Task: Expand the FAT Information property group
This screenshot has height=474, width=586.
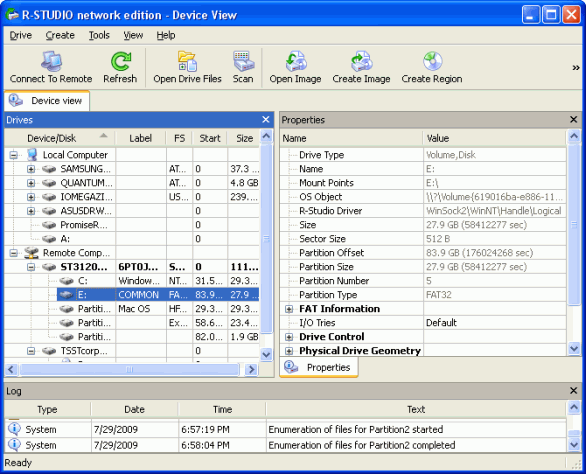Action: tap(289, 309)
